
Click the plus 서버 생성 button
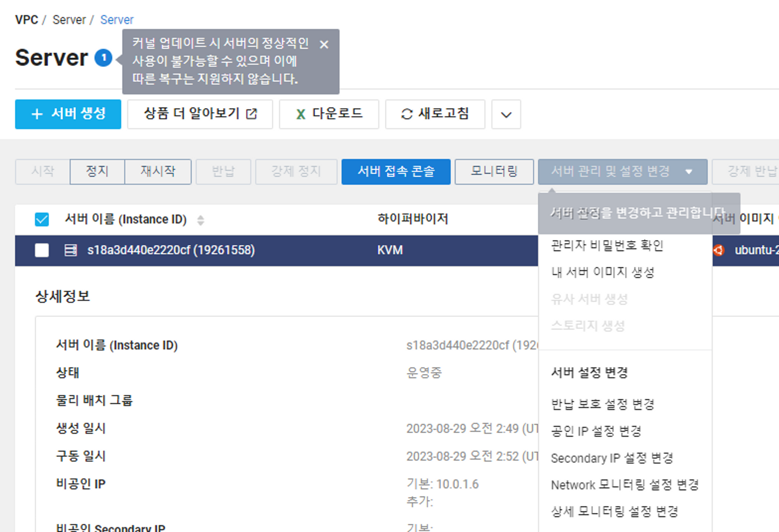coord(68,114)
